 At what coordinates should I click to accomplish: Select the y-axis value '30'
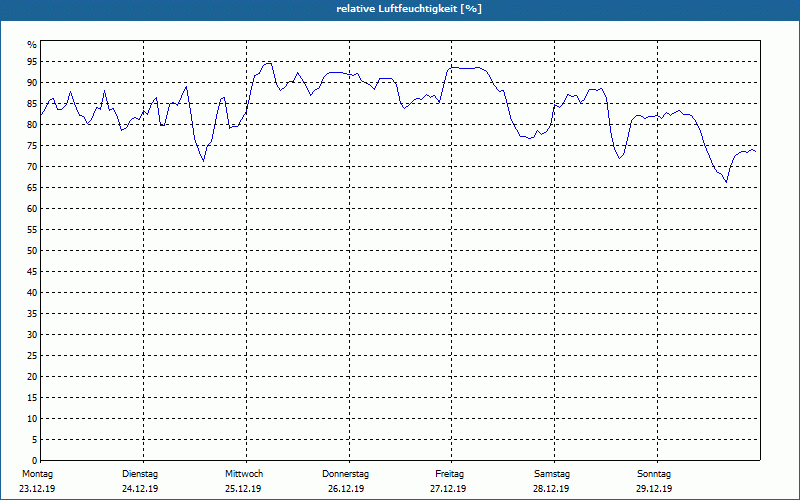(32, 335)
